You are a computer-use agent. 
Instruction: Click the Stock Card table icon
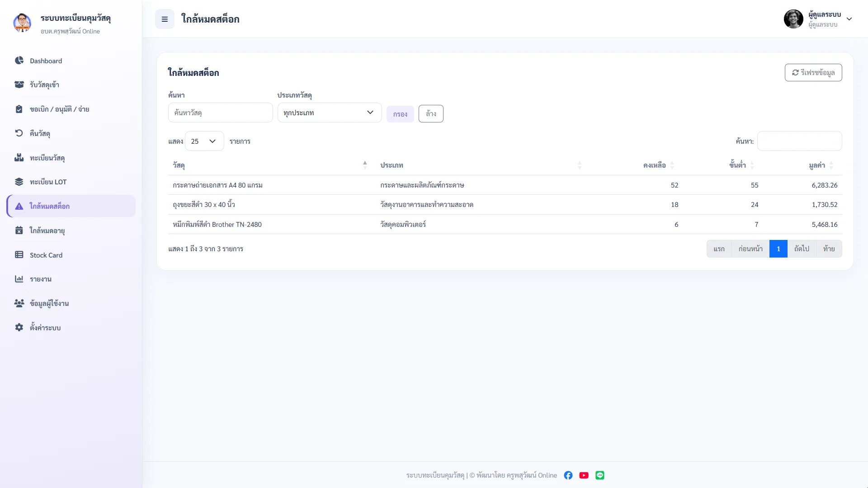coord(19,255)
